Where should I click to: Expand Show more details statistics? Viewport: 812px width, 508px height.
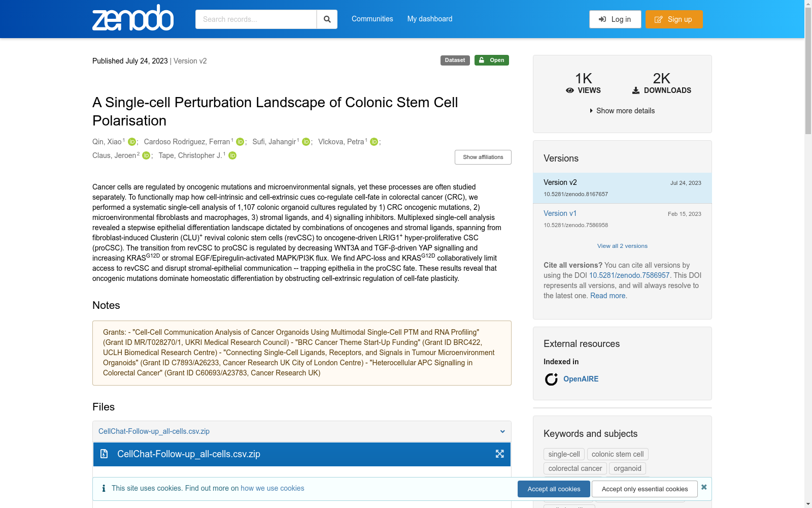[x=622, y=111]
